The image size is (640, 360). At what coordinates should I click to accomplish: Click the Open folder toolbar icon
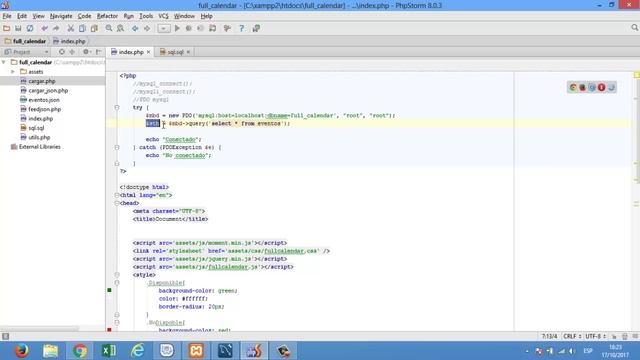pos(6,28)
